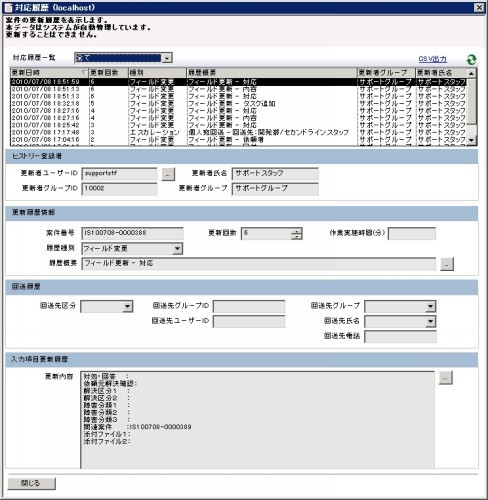Close the 対応履歴 window

pos(479,7)
